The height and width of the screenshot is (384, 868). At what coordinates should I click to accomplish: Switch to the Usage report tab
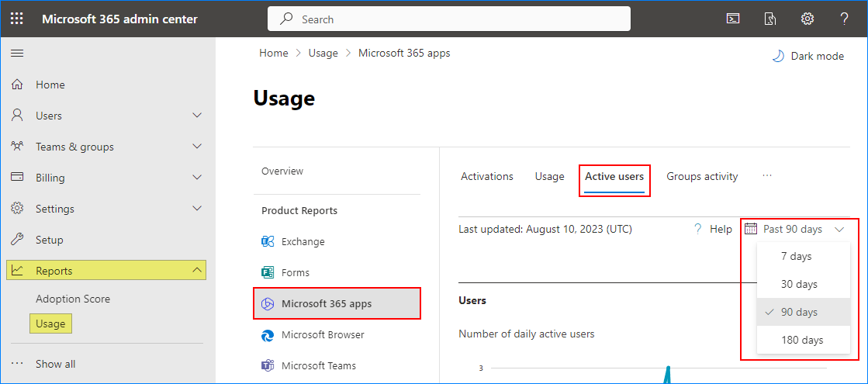tap(550, 177)
